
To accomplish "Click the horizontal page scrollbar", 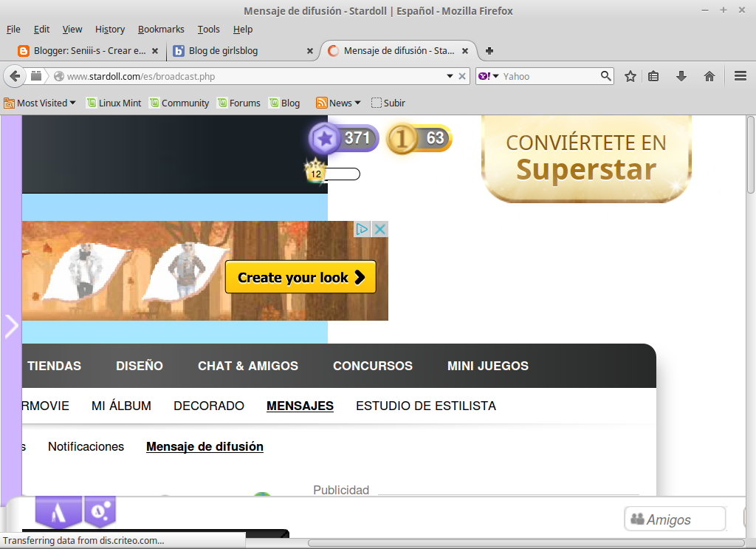I will point(526,543).
